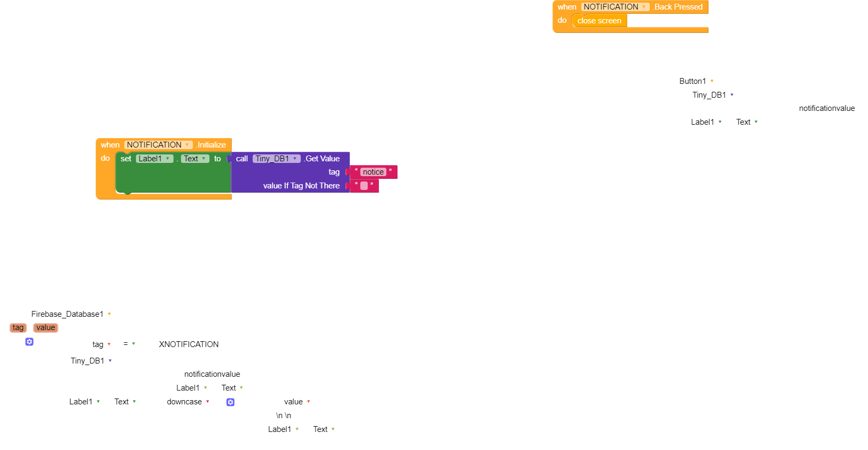
Task: Click the empty string for value If Tag Not There
Action: [x=364, y=186]
